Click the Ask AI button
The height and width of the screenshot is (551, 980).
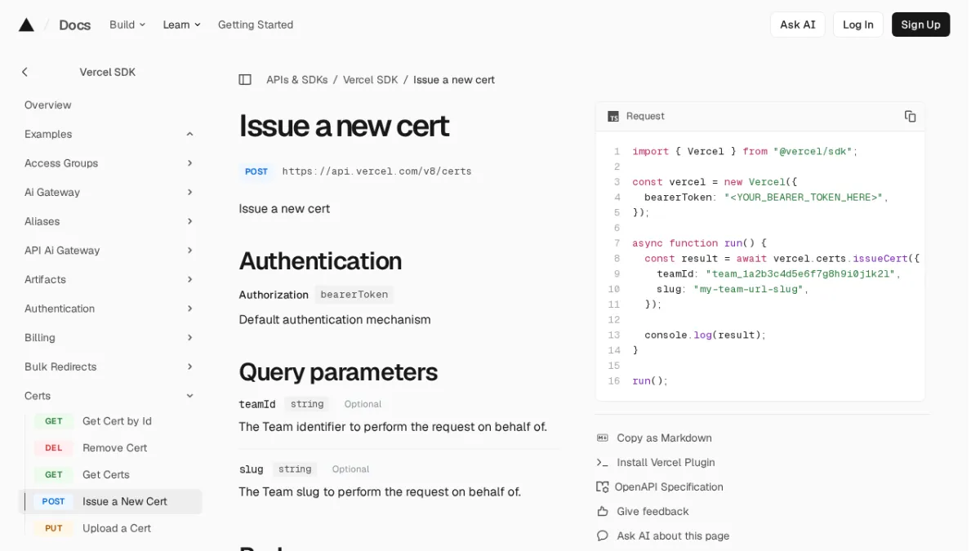[x=797, y=24]
